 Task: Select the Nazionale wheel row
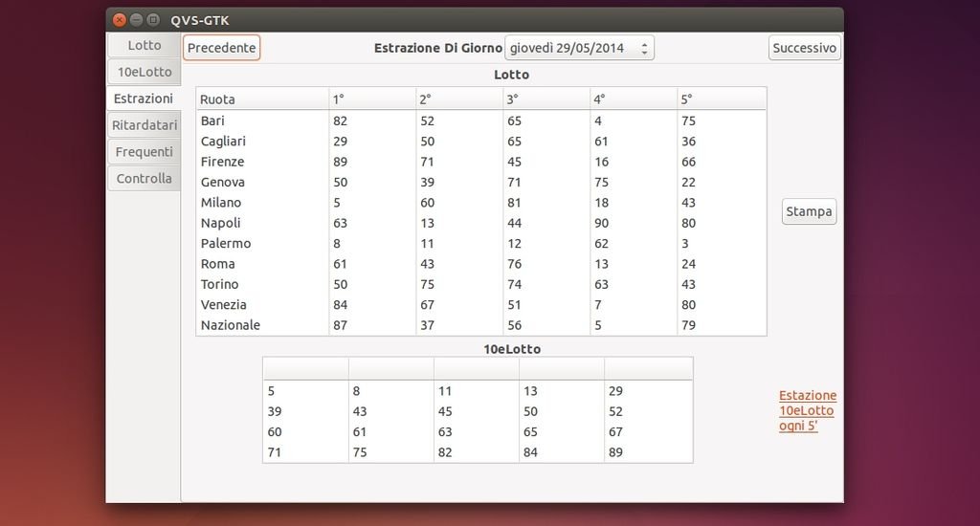[480, 326]
